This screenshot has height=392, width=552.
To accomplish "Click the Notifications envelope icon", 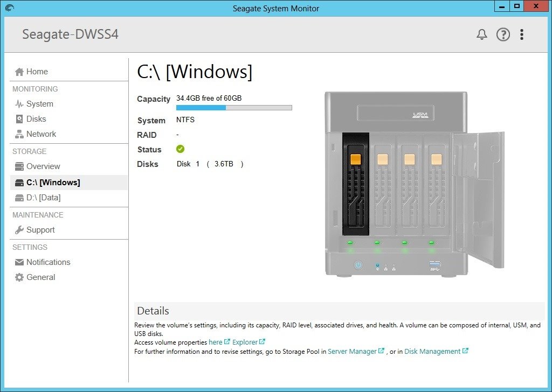I will click(x=19, y=262).
